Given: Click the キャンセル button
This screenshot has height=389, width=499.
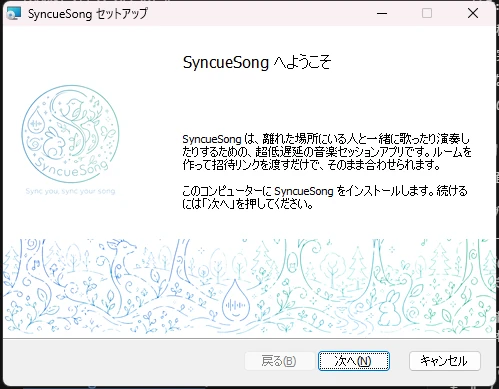Looking at the screenshot, I should tap(445, 361).
